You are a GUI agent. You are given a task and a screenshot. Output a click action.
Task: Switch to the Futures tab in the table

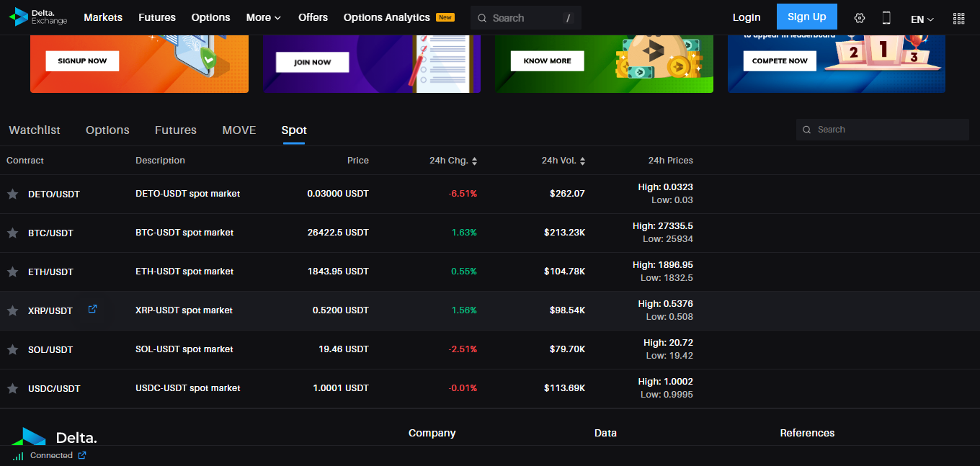pyautogui.click(x=176, y=130)
